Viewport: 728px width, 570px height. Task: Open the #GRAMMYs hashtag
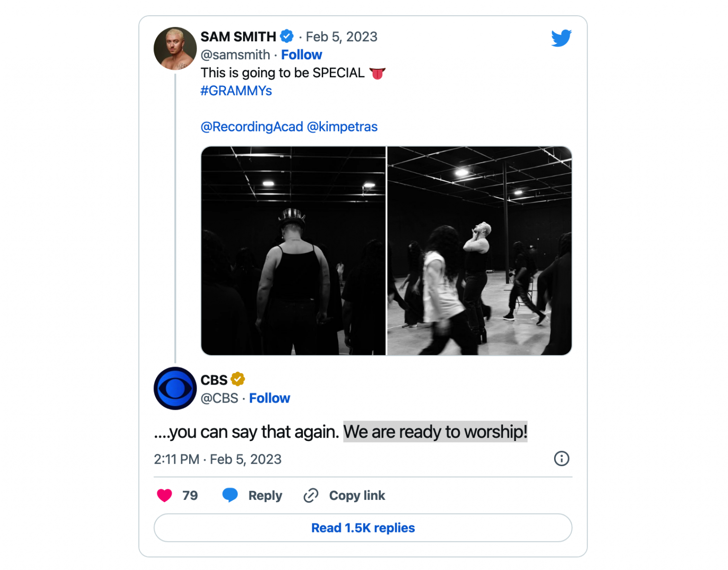coord(236,91)
